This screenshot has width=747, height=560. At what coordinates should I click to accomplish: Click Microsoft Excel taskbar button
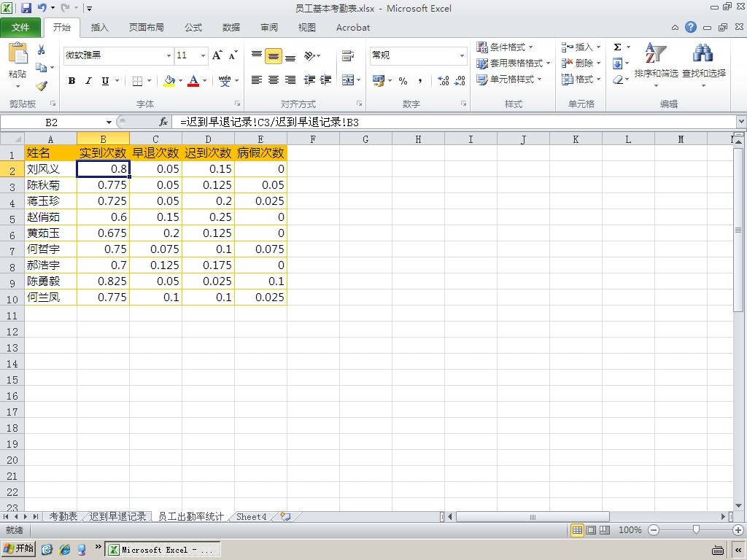[x=163, y=550]
